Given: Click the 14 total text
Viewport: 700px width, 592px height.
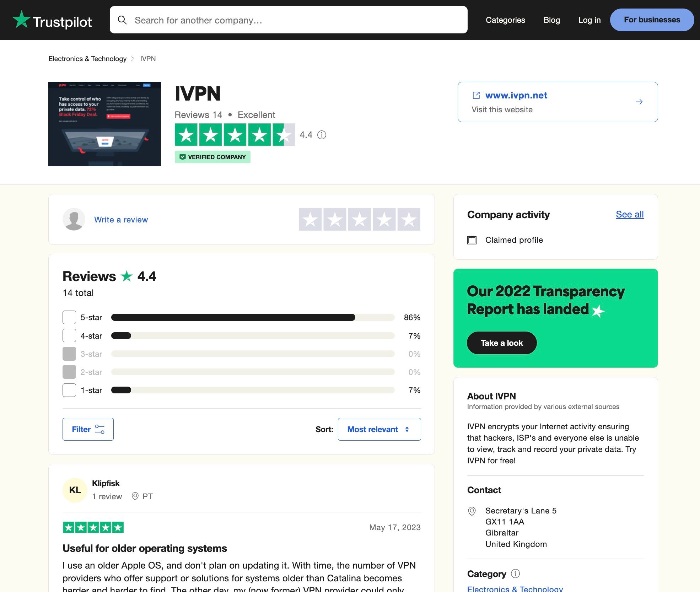Looking at the screenshot, I should 78,293.
